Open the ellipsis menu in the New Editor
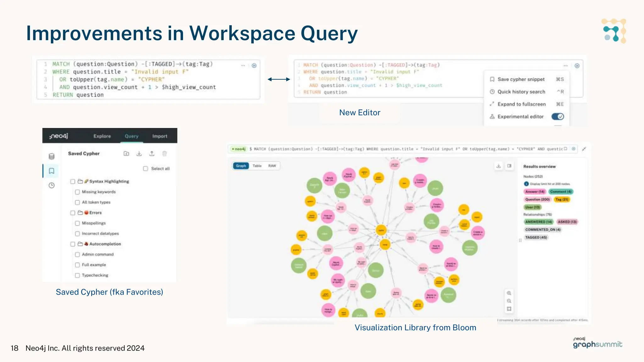644x362 pixels. pos(566,66)
